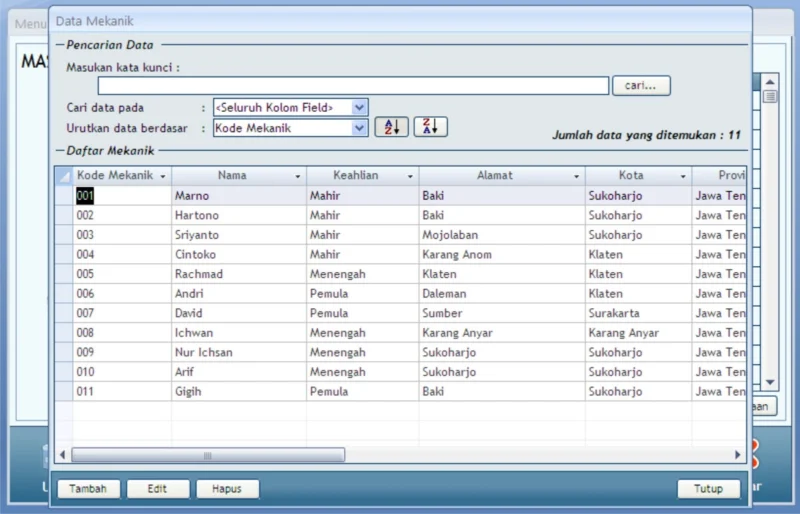Click Mojolaban address cell
The image size is (800, 514).
pos(502,235)
